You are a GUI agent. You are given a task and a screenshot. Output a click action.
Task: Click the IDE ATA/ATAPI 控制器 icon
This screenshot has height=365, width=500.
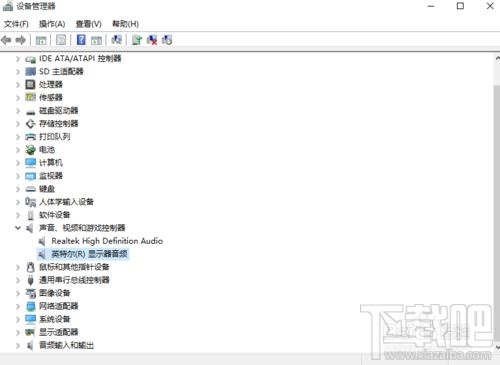[x=30, y=59]
